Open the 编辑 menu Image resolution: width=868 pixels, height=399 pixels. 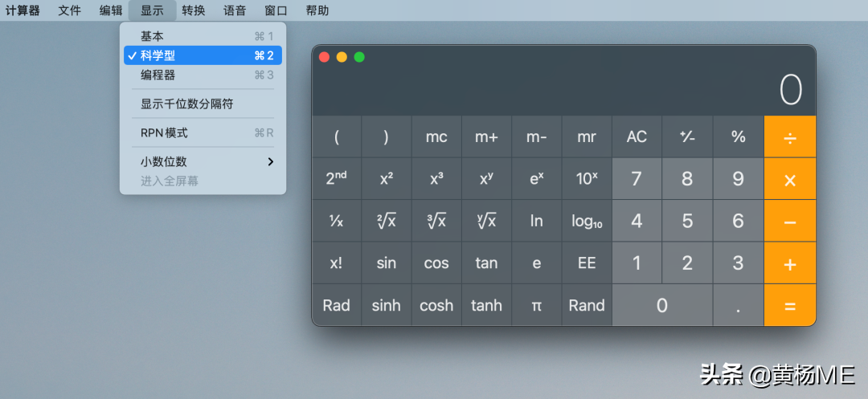111,10
